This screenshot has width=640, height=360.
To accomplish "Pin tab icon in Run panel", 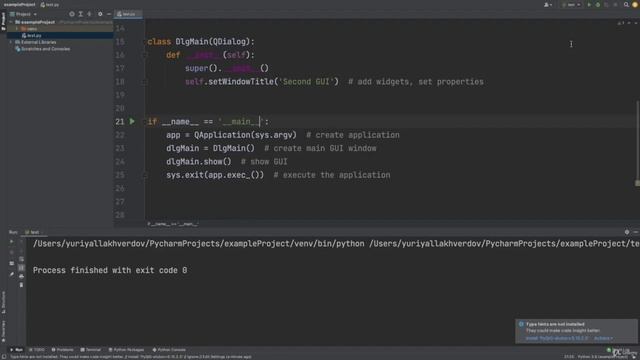I will click(x=11, y=274).
